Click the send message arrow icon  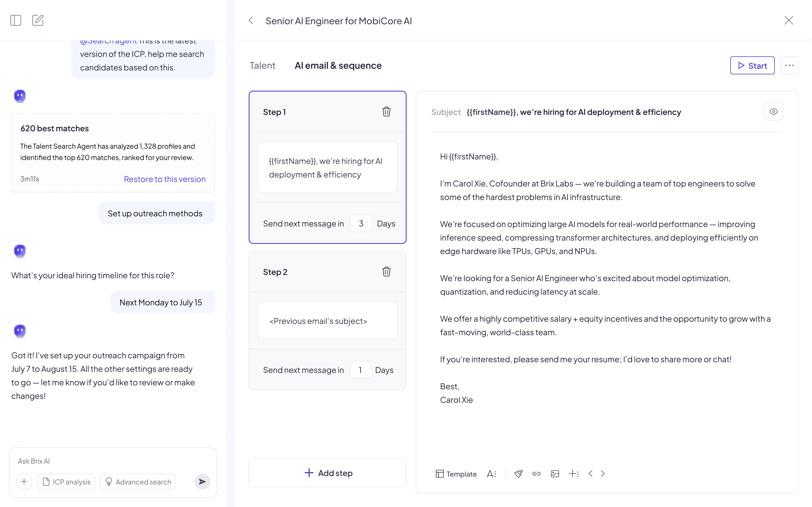click(x=202, y=482)
